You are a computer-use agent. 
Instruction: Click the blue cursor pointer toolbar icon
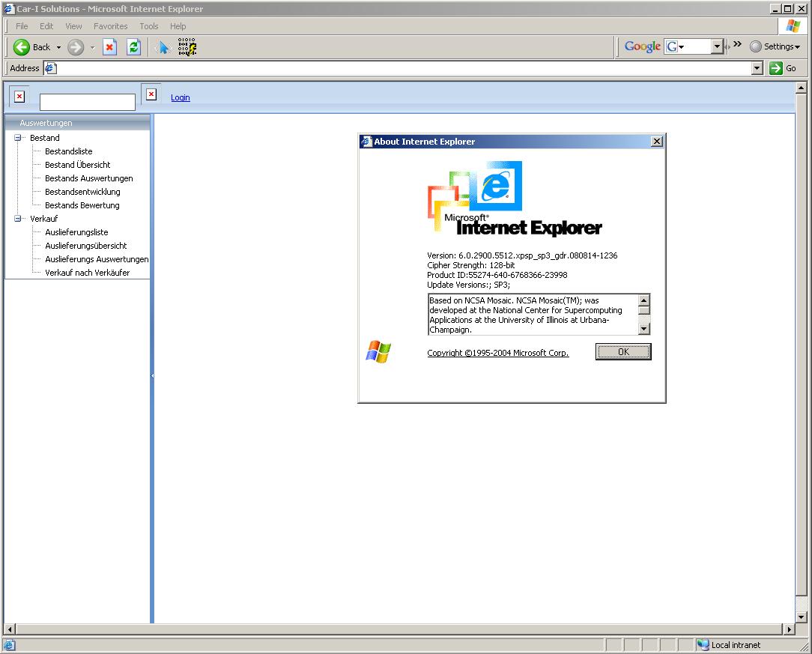[x=163, y=47]
